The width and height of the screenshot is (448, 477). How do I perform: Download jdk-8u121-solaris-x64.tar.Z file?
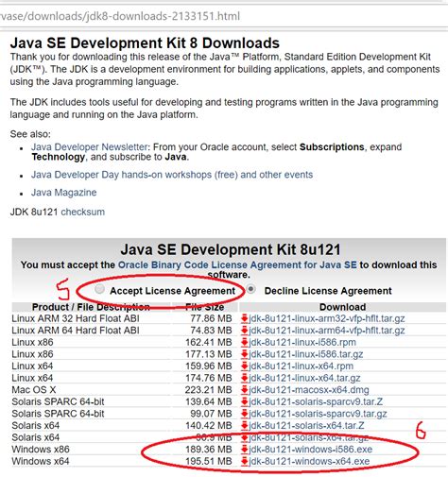pyautogui.click(x=306, y=426)
